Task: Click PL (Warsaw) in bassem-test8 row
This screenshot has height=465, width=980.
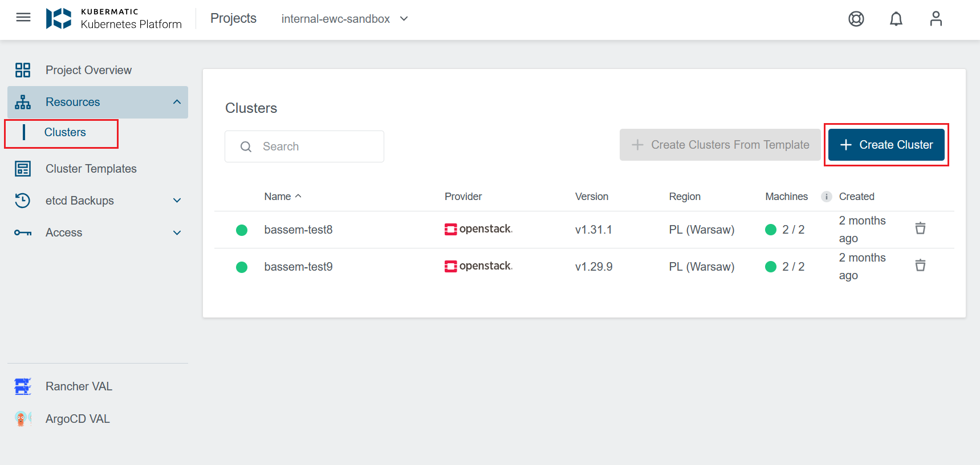Action: [x=701, y=230]
